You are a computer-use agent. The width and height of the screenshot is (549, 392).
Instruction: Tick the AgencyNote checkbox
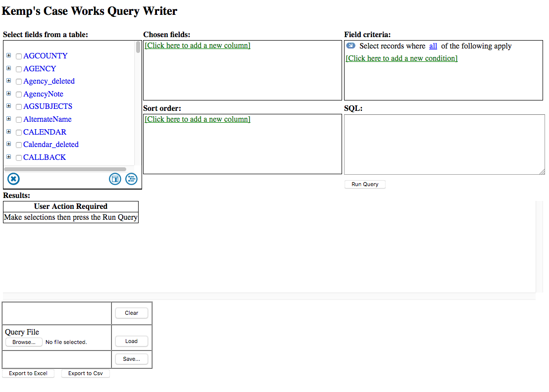pyautogui.click(x=19, y=95)
